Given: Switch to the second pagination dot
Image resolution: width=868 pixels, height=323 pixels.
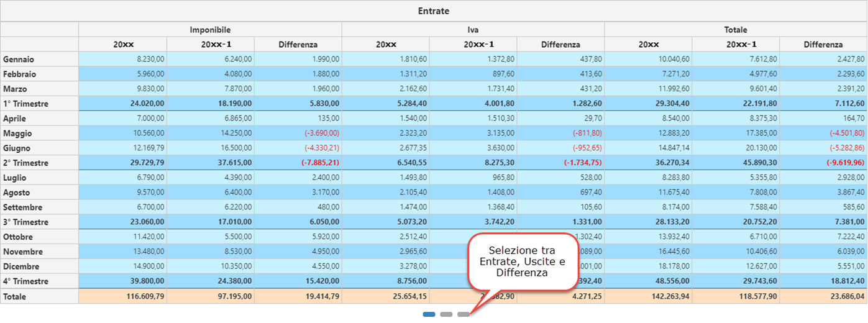Looking at the screenshot, I should (446, 314).
